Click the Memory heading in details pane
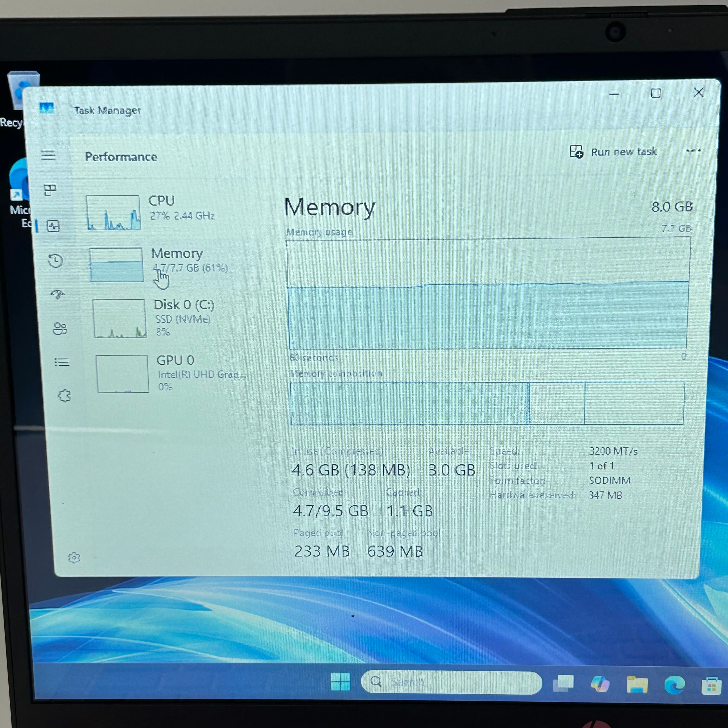The width and height of the screenshot is (728, 728). [330, 208]
